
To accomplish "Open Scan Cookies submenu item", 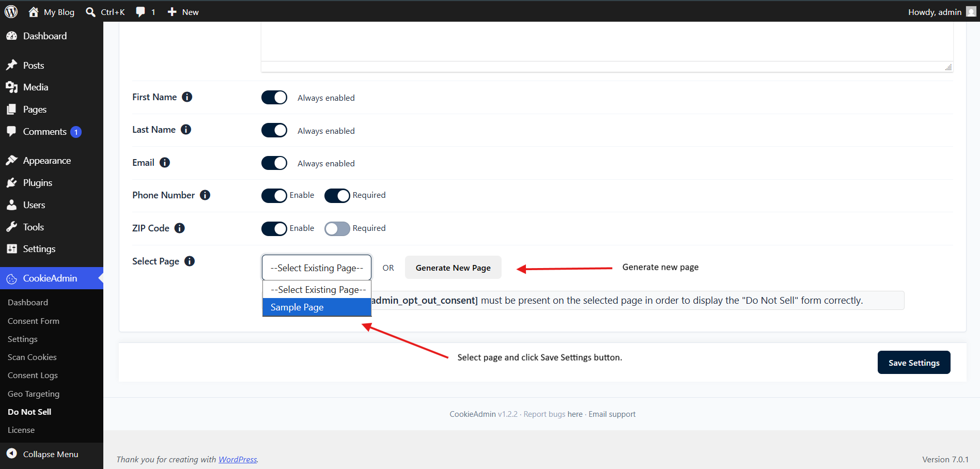I will 32,357.
